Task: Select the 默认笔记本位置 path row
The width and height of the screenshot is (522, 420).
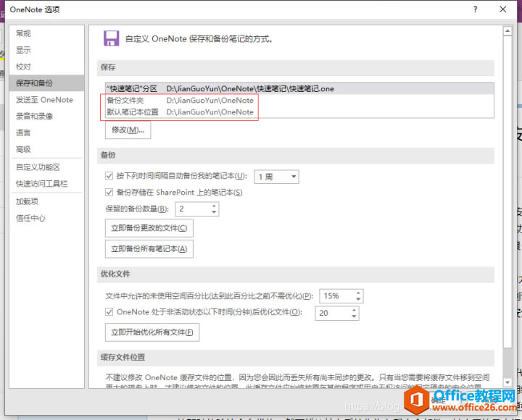Action: click(x=299, y=112)
